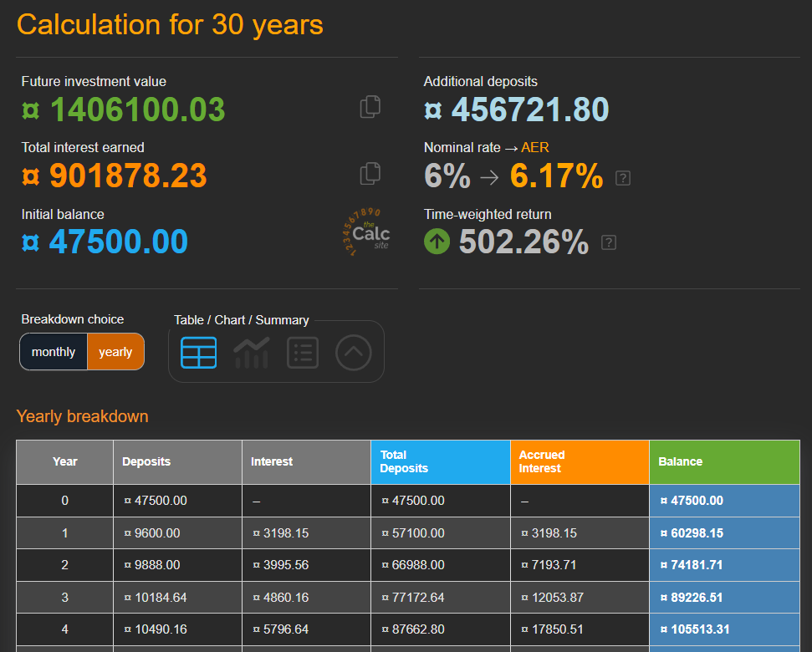Collapse the results with the circle chevron icon
This screenshot has width=812, height=652.
(x=353, y=352)
